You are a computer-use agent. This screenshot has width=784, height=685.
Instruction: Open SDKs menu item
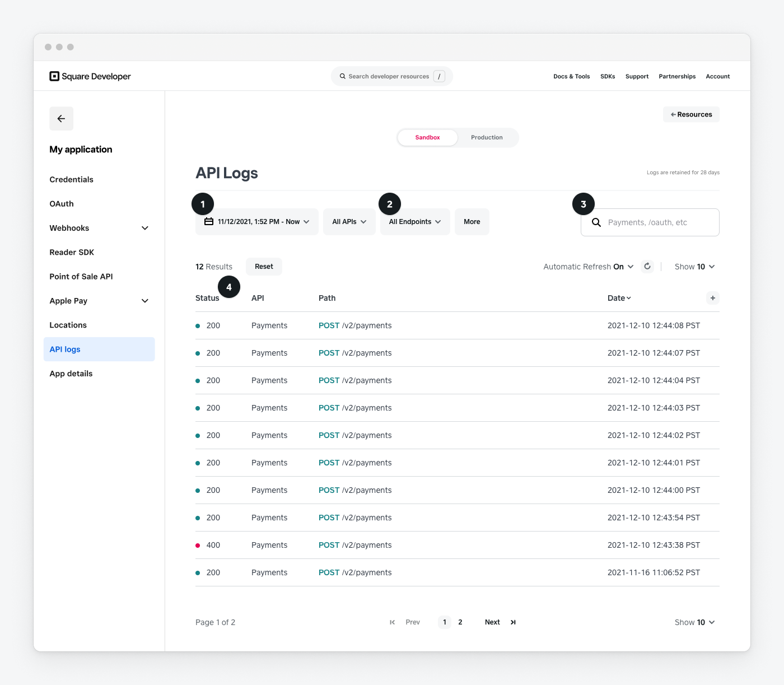click(608, 76)
